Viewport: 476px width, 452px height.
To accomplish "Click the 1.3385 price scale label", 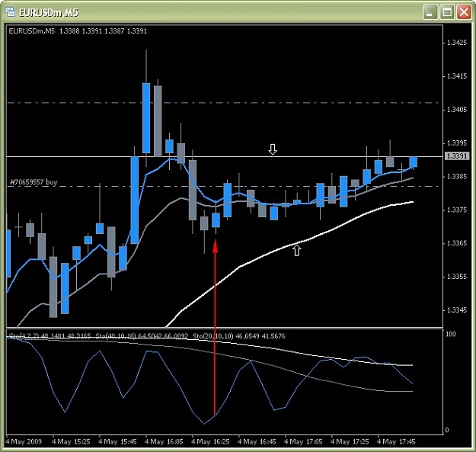I will click(x=457, y=176).
